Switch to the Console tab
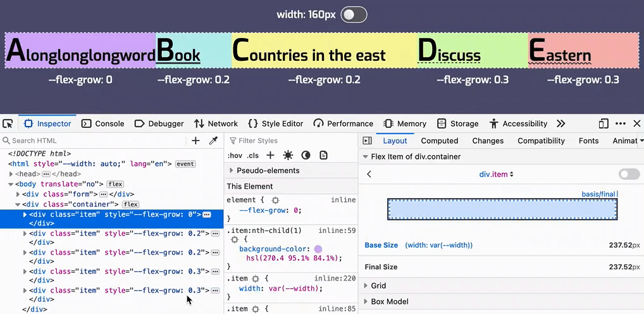 [x=102, y=123]
